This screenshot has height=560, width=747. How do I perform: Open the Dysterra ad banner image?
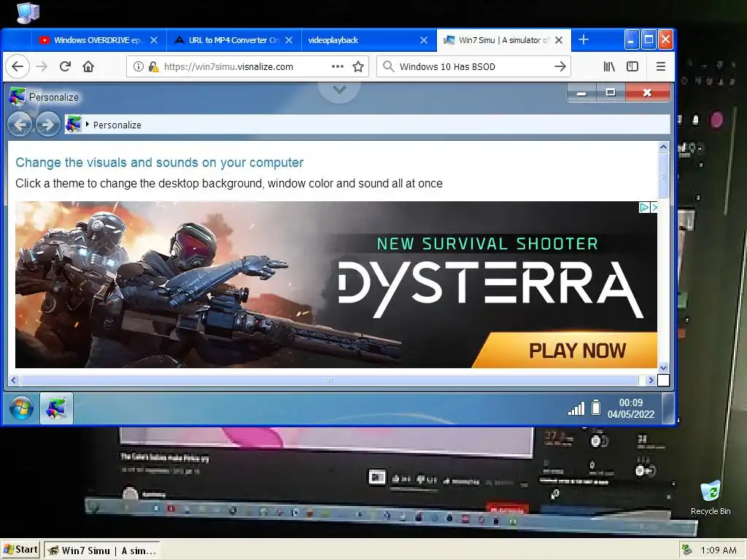(336, 284)
